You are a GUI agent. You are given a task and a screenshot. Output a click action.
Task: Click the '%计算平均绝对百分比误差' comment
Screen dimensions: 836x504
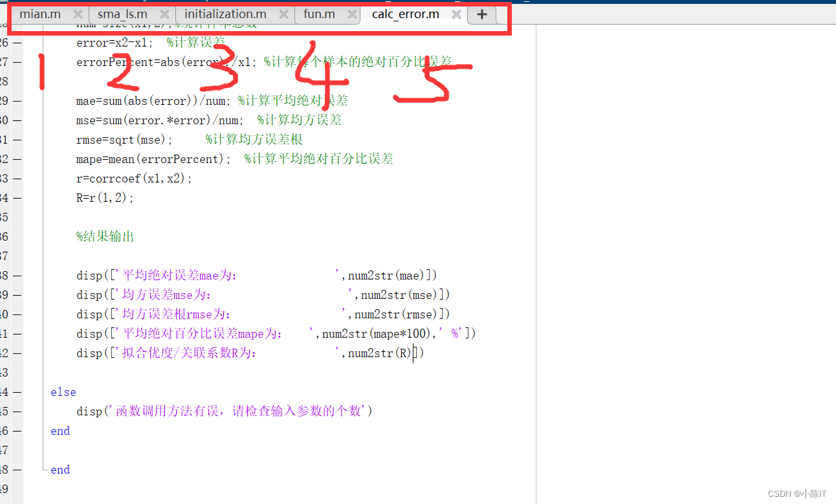[x=319, y=159]
